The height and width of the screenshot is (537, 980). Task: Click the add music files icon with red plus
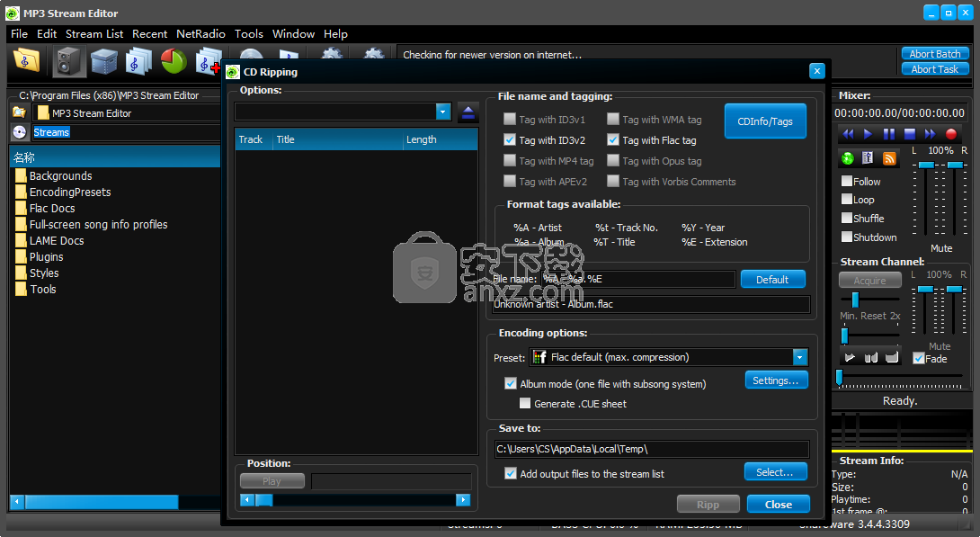[x=208, y=61]
